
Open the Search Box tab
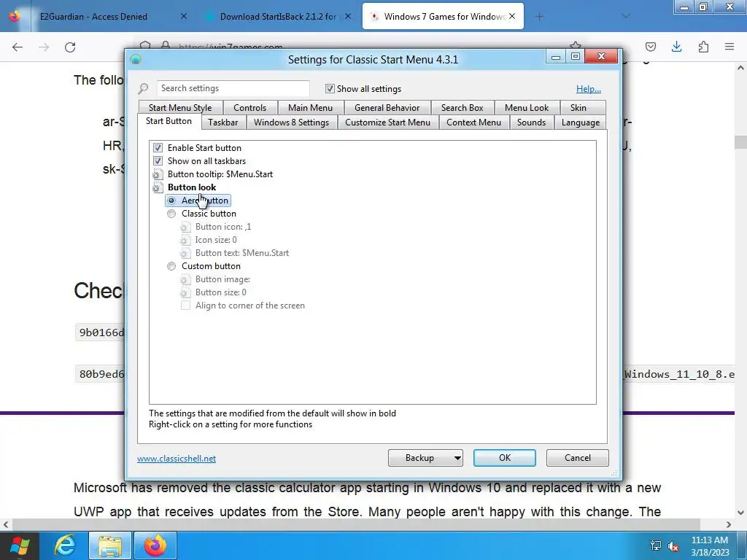[462, 108]
